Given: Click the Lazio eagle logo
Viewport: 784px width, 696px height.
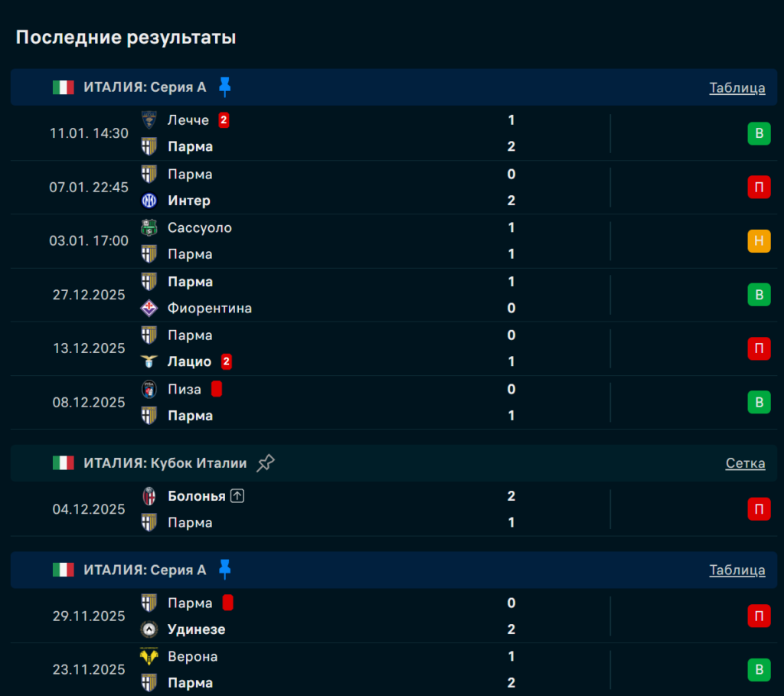Looking at the screenshot, I should [x=149, y=361].
